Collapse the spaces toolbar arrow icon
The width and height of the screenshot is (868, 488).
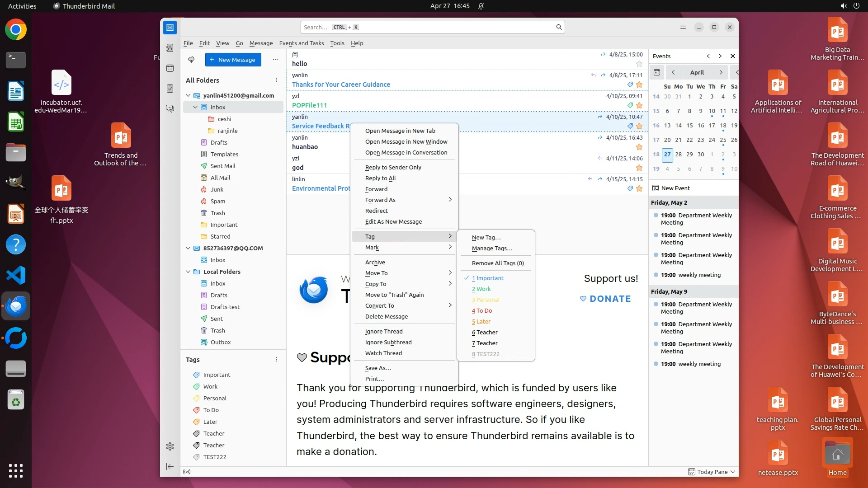click(x=170, y=466)
